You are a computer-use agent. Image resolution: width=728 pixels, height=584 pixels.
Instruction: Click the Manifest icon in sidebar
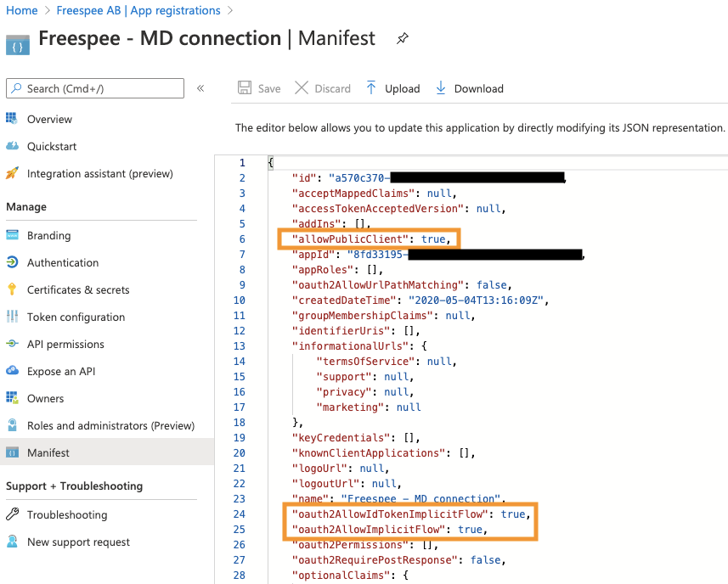point(12,452)
